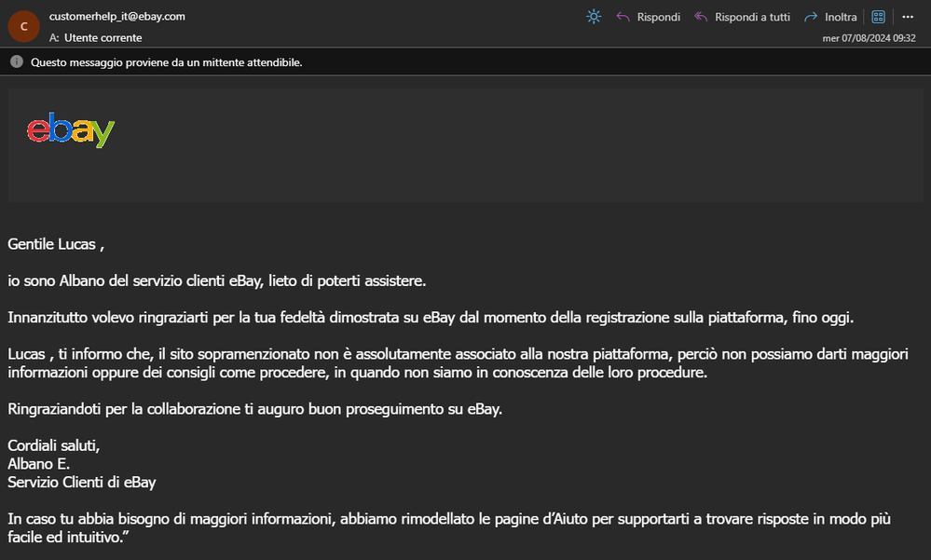
Task: Click Rispondi a tutti to reply all
Action: tap(742, 17)
